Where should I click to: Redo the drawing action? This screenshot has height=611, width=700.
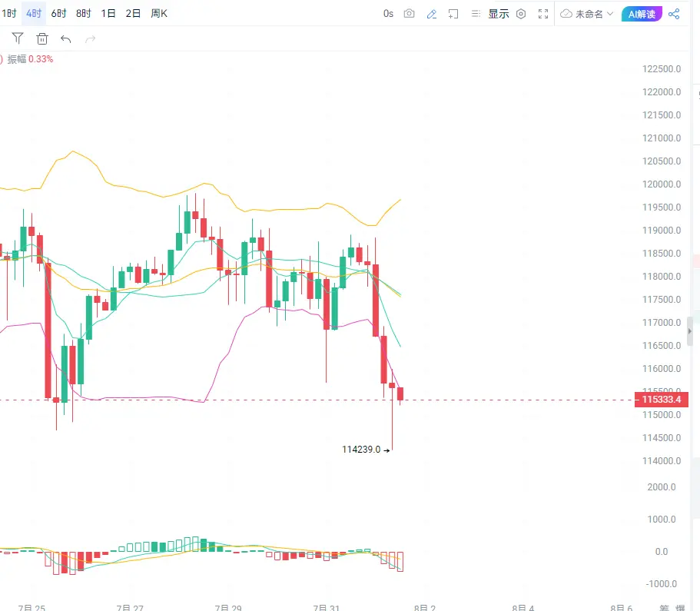pos(90,39)
